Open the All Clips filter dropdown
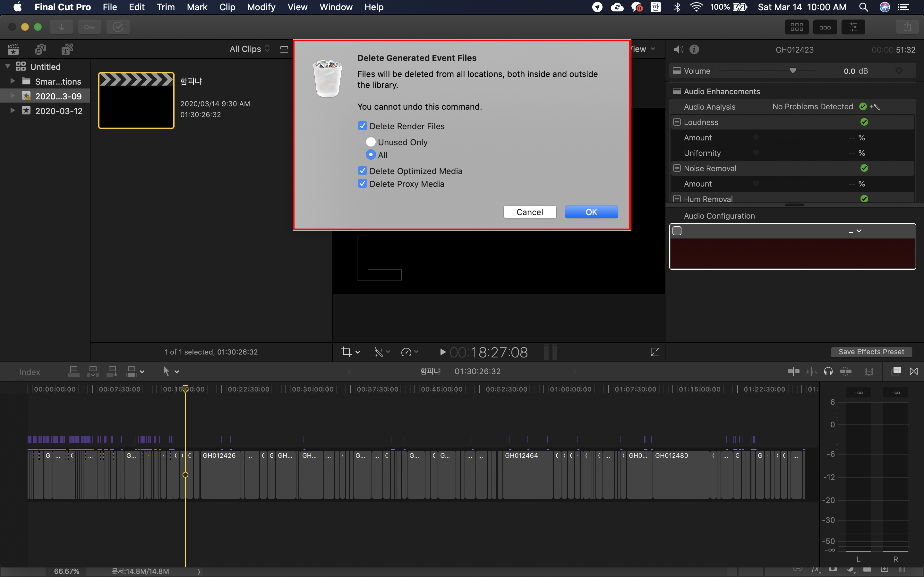This screenshot has height=577, width=924. (250, 49)
